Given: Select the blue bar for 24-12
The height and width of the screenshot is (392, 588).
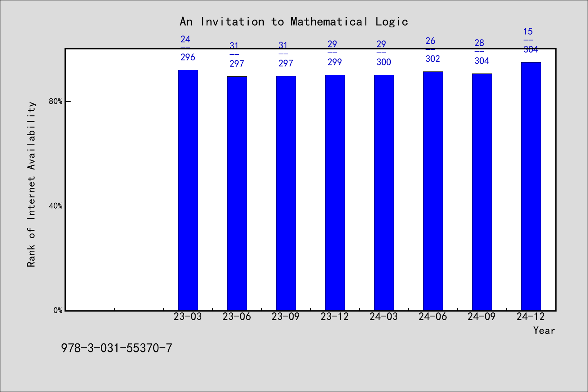Looking at the screenshot, I should click(531, 186).
